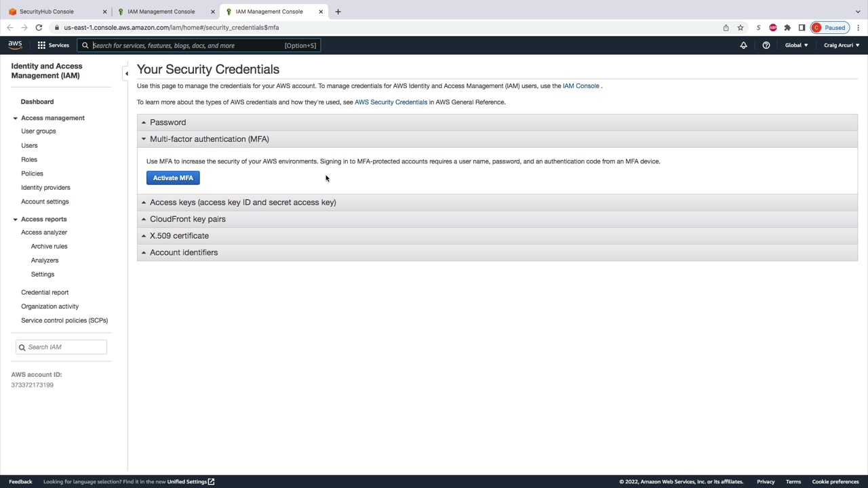
Task: Open the Terms link in footer
Action: tap(793, 482)
